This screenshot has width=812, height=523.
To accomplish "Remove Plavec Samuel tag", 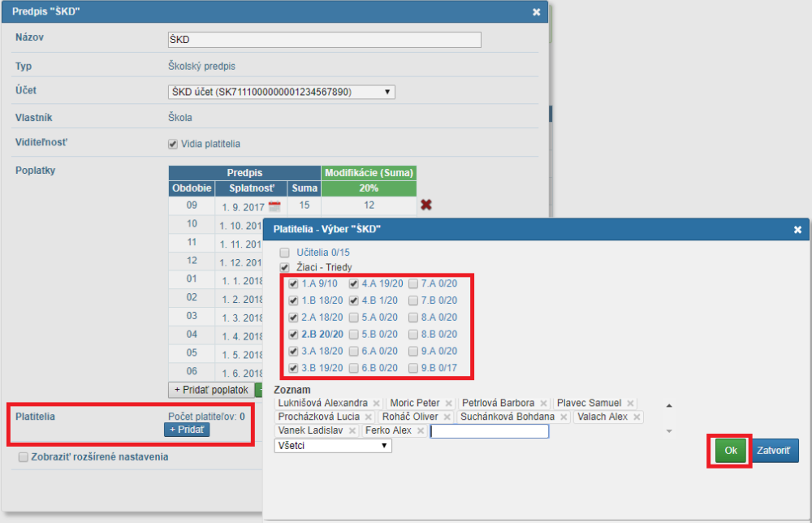I will pyautogui.click(x=630, y=404).
